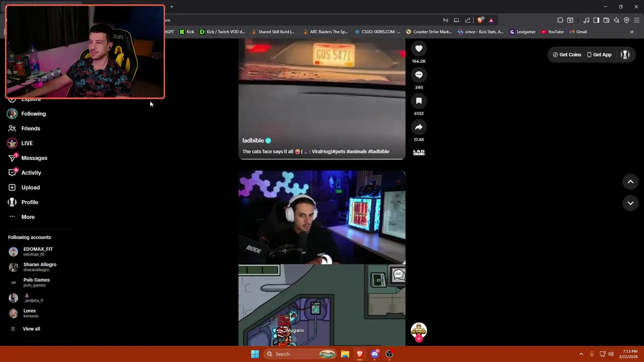Open the Puls Games following account
This screenshot has width=644, height=362.
tap(36, 283)
